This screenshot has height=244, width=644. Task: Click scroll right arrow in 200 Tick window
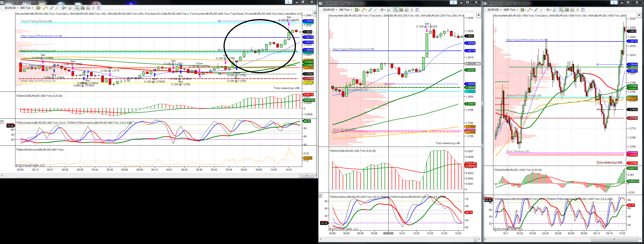[479, 239]
